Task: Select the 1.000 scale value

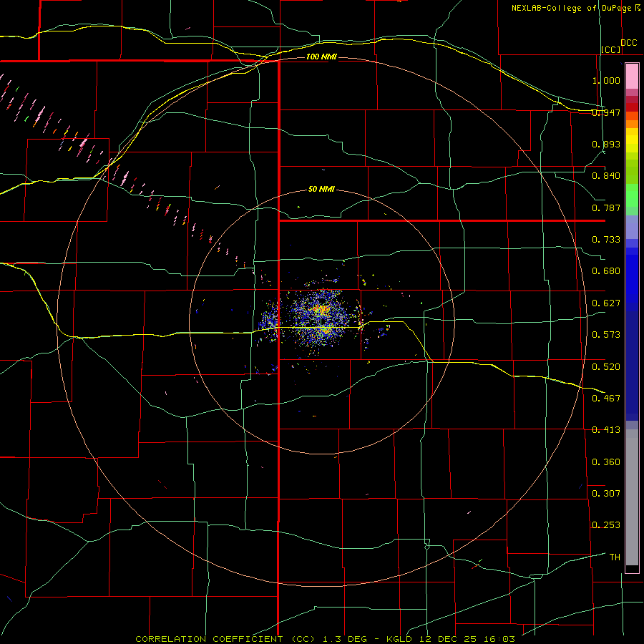Action: pos(606,80)
